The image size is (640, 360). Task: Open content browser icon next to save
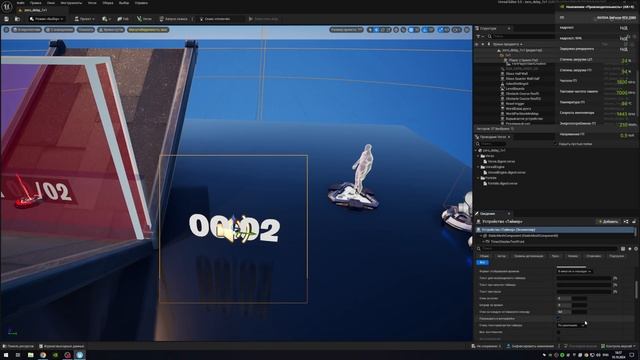tap(17, 19)
